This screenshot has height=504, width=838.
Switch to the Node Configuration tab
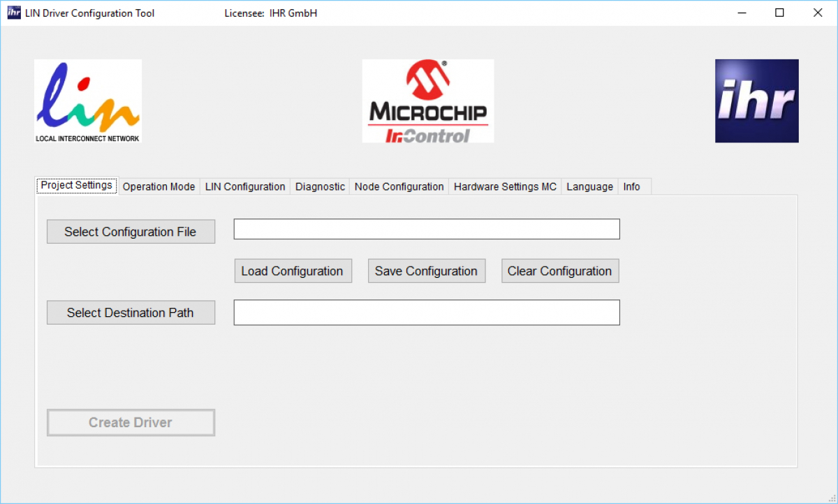(399, 186)
